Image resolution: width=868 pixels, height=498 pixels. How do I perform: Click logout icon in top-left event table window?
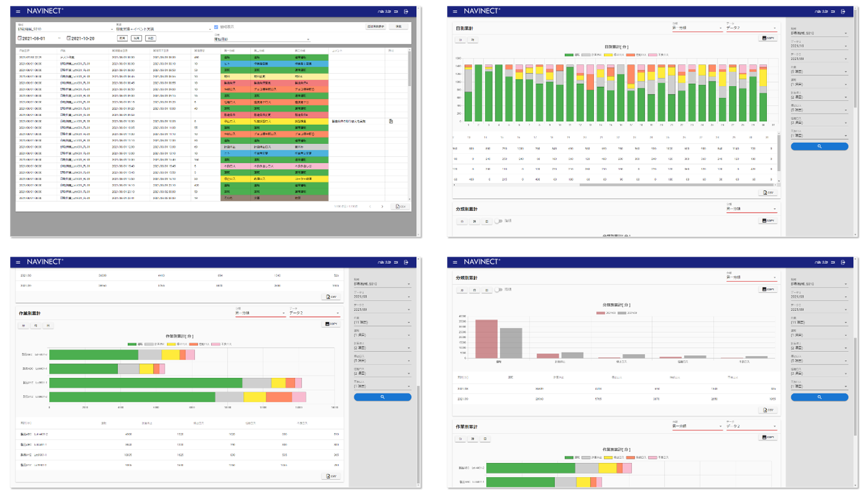point(406,11)
